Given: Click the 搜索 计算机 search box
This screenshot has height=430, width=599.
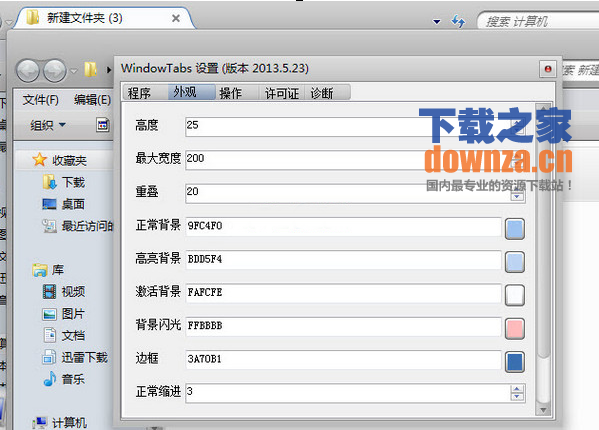Looking at the screenshot, I should click(539, 21).
